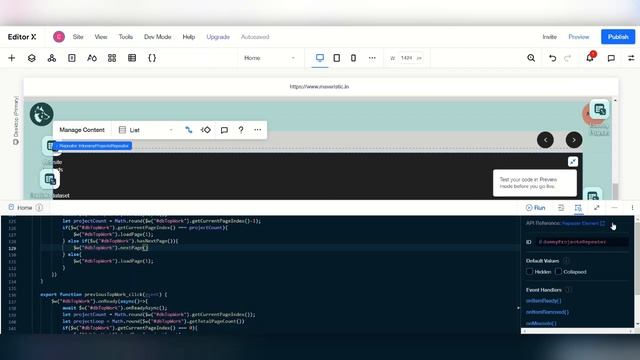
Task: Click the previous arrow on the slider
Action: 545,140
